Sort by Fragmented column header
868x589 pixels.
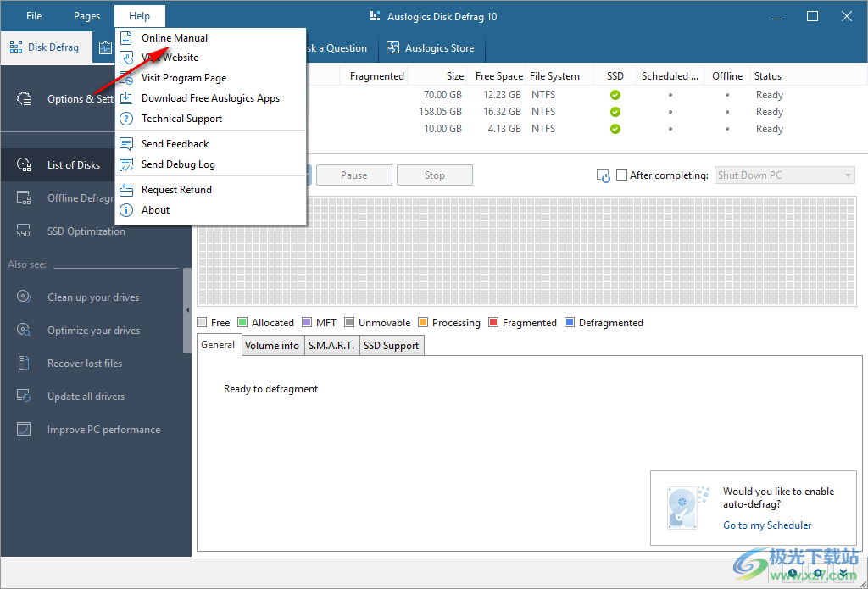point(377,76)
